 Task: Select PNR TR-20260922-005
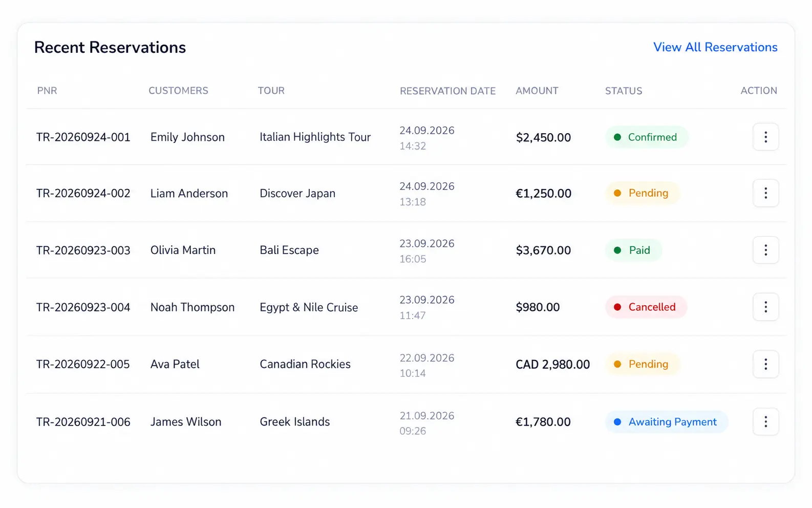(83, 364)
